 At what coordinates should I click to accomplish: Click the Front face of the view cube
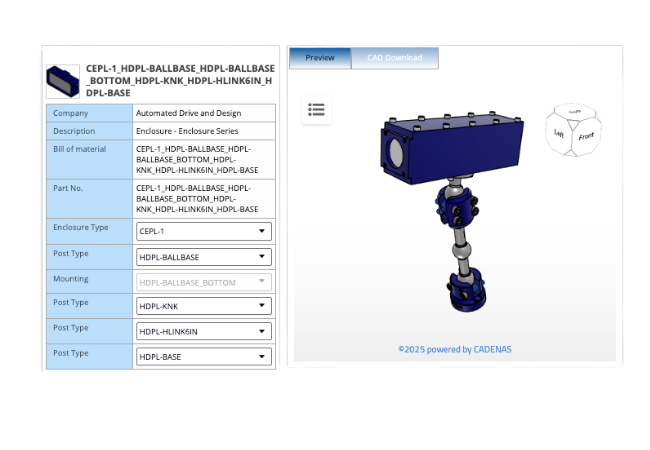586,135
